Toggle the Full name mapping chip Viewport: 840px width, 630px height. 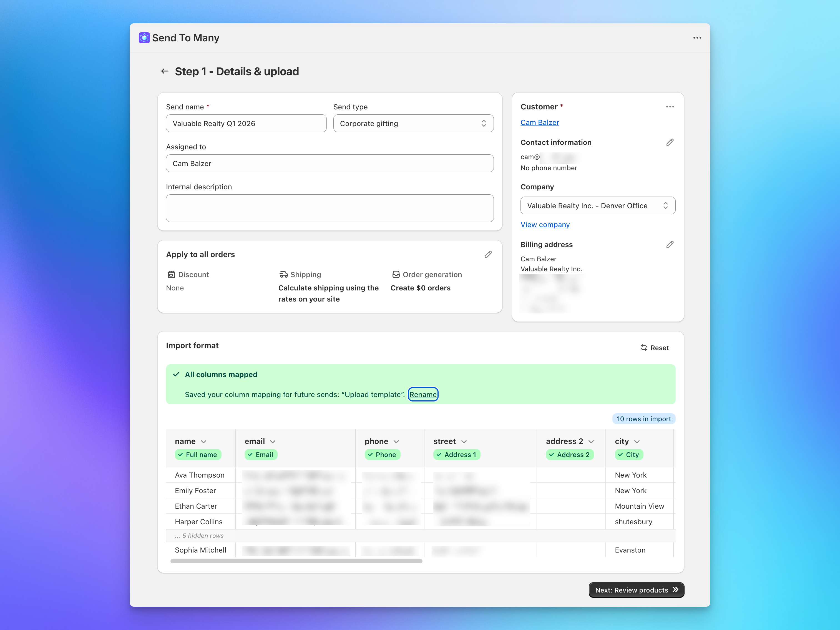[x=198, y=455]
